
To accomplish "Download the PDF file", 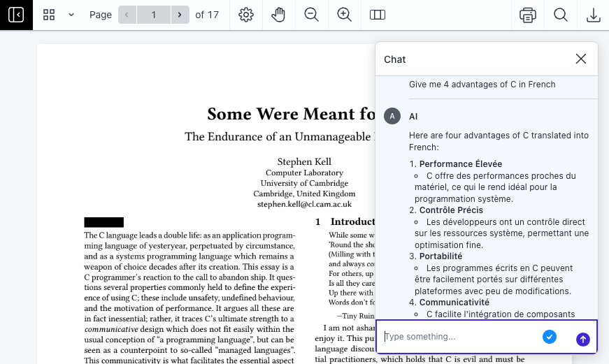I will click(593, 15).
